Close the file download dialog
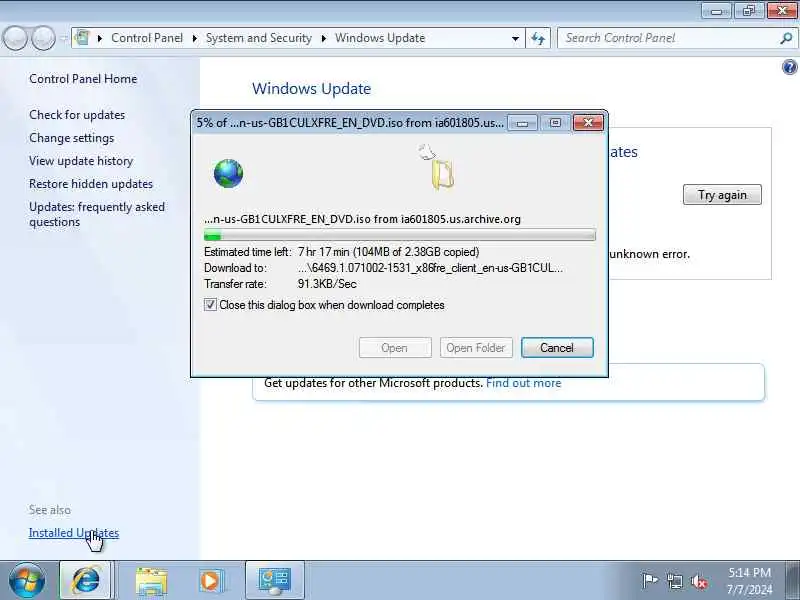800x600 pixels. (588, 123)
